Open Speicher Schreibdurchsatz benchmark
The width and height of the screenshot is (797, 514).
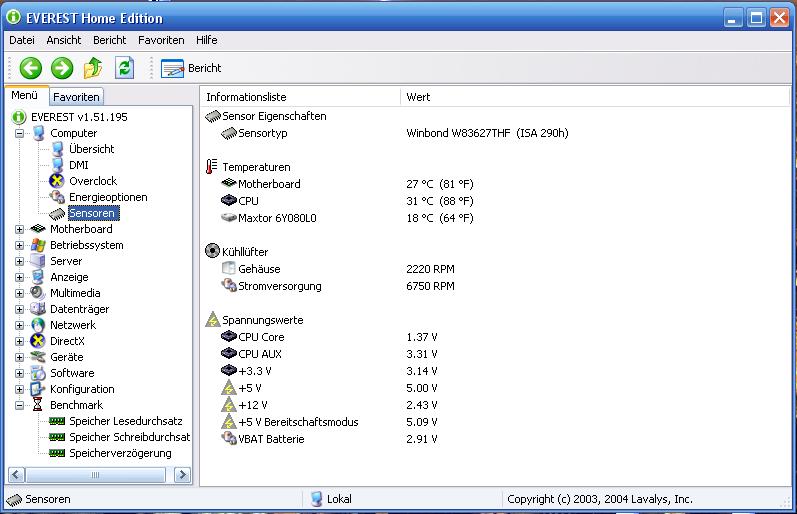(x=130, y=437)
